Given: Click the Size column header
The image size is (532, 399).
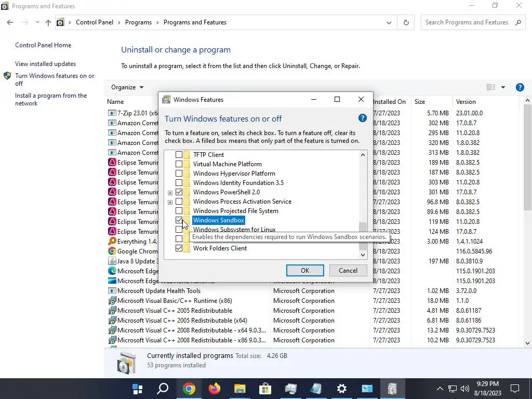Looking at the screenshot, I should click(x=420, y=102).
